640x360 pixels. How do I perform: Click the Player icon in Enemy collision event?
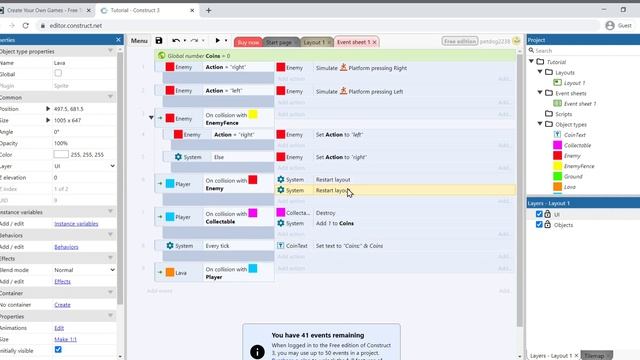170,184
